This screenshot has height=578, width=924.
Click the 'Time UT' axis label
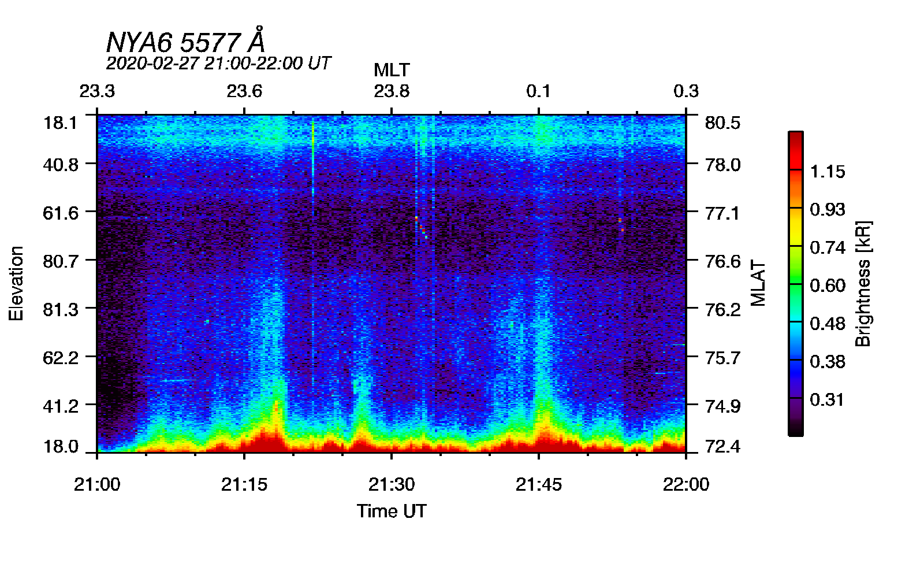tap(392, 511)
